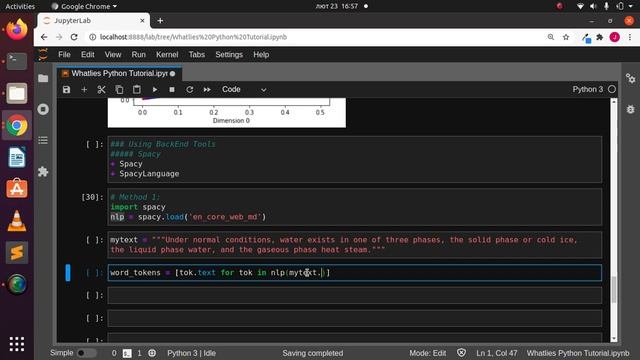Open Chrome three-dot menu
Viewport: 640px width, 360px height.
click(x=630, y=37)
